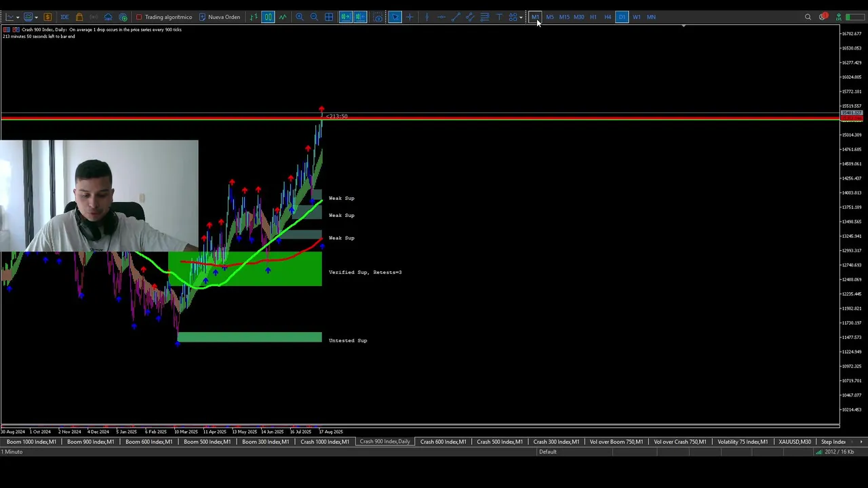
Task: Open the Crash 1000 Index,M1 tab
Action: pyautogui.click(x=325, y=442)
